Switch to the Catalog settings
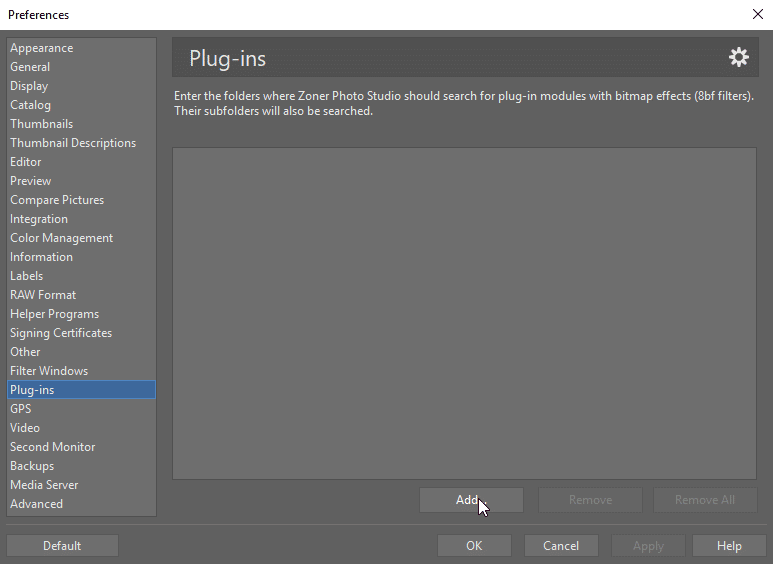This screenshot has width=773, height=564. 30,105
